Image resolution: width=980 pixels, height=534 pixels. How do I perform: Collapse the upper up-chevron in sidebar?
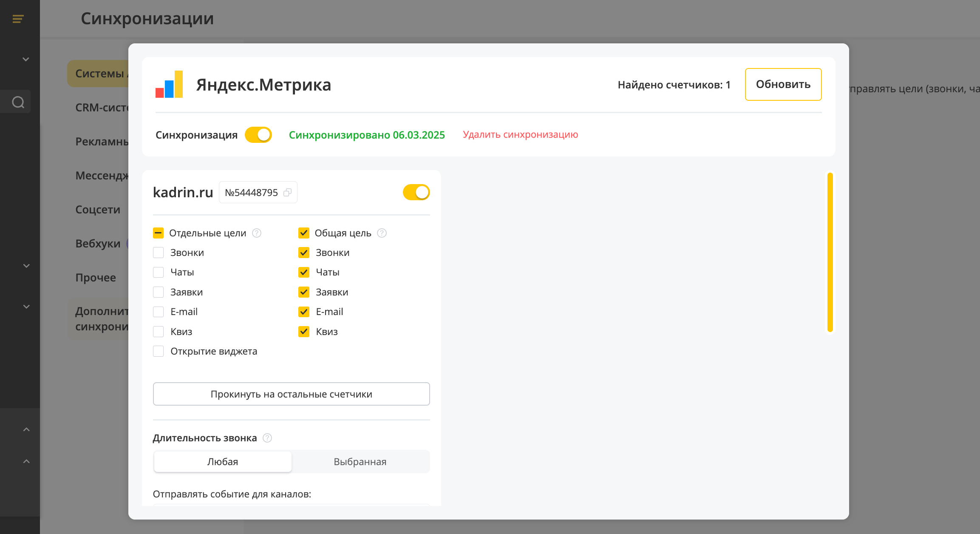click(x=26, y=429)
